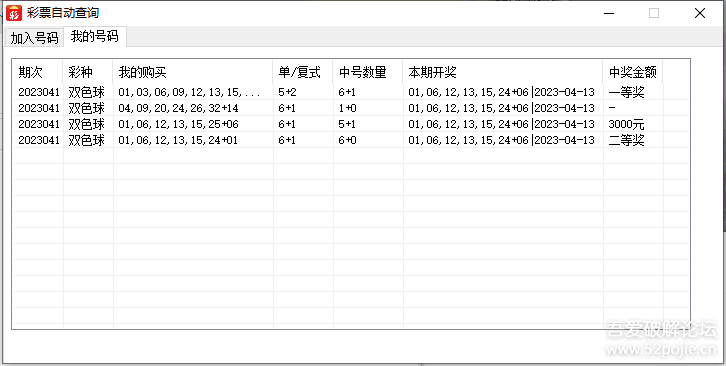726x366 pixels.
Task: Click the 本期开奖 column header
Action: [503, 72]
